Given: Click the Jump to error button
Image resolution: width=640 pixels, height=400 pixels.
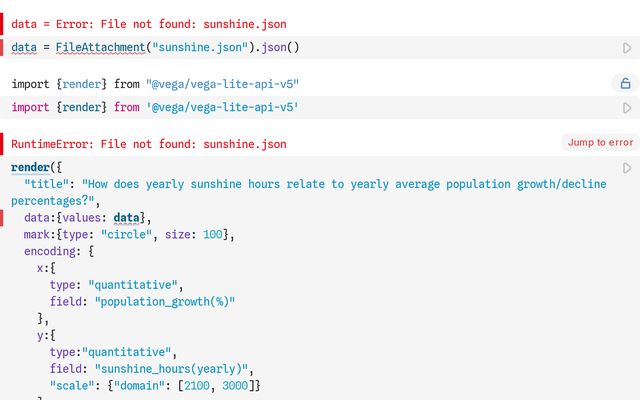Looking at the screenshot, I should [x=600, y=142].
